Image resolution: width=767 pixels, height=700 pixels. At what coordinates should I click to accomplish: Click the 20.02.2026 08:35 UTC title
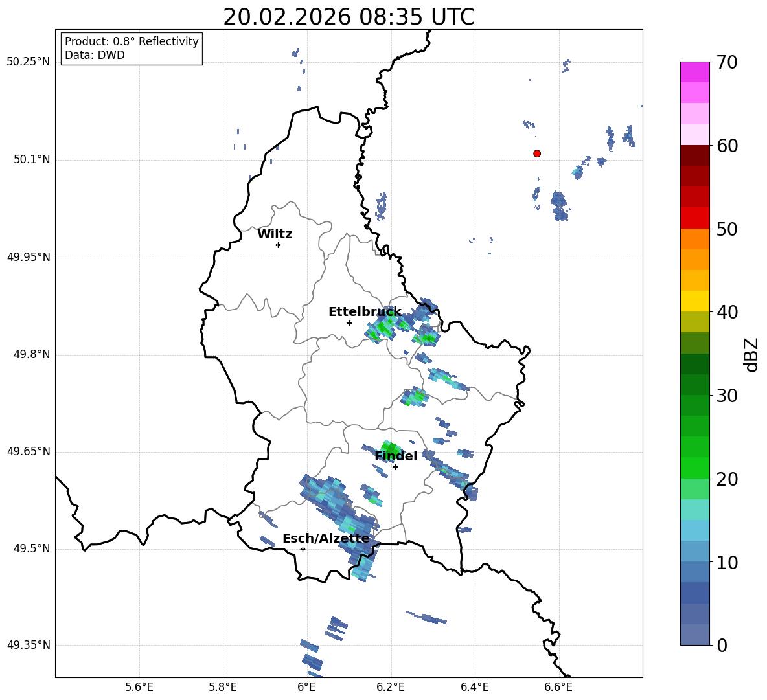click(x=349, y=17)
